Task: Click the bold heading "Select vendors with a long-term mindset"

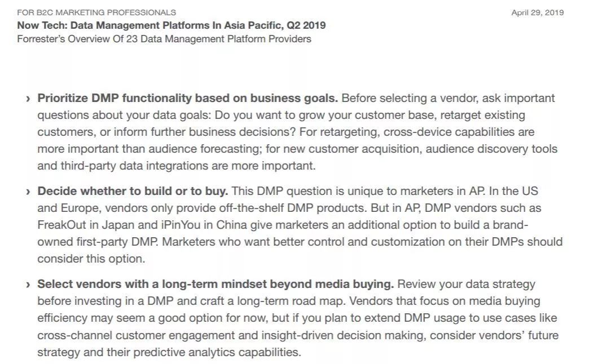Action: (x=216, y=284)
